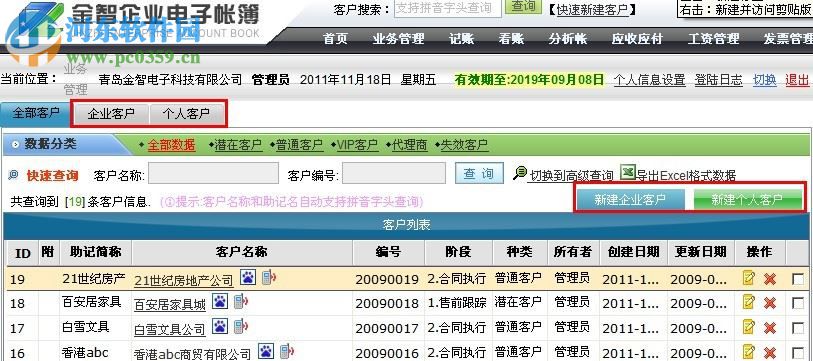This screenshot has height=361, width=813.
Task: Tick the checkbox for row 16
Action: click(x=797, y=353)
